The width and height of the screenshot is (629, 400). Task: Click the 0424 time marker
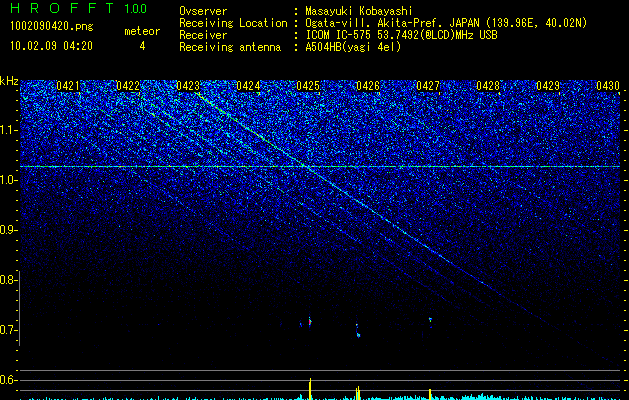tap(248, 86)
